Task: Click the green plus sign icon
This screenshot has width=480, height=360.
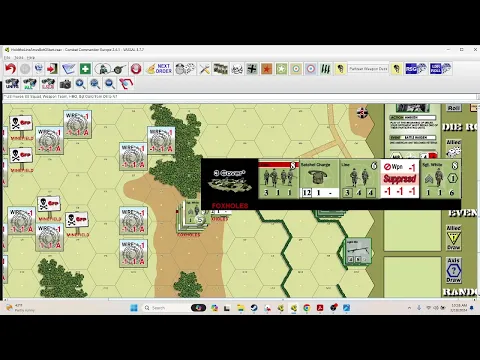Action: coord(85,69)
